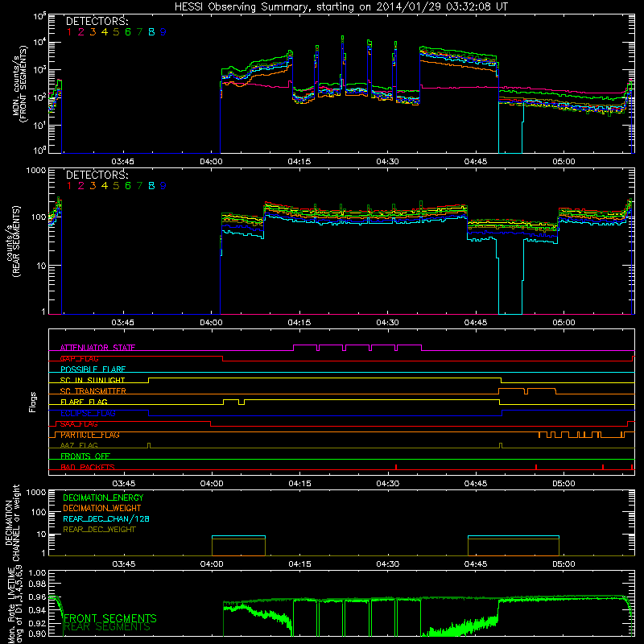Pick detector 6 in rear segments legend
This screenshot has height=644, width=644.
pyautogui.click(x=128, y=186)
